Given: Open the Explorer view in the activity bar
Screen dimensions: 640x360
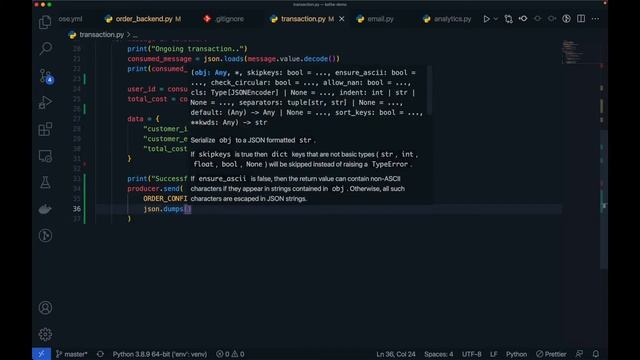Looking at the screenshot, I should click(x=45, y=22).
